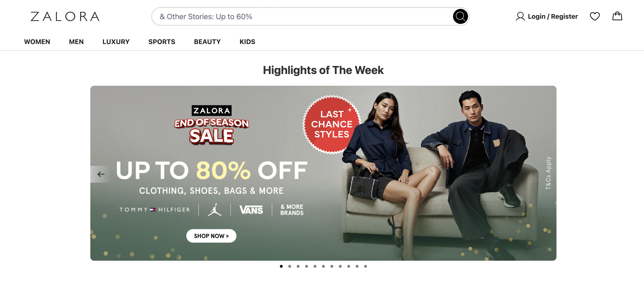Go to previous slide with left arrow
Image resolution: width=644 pixels, height=282 pixels.
(x=101, y=174)
